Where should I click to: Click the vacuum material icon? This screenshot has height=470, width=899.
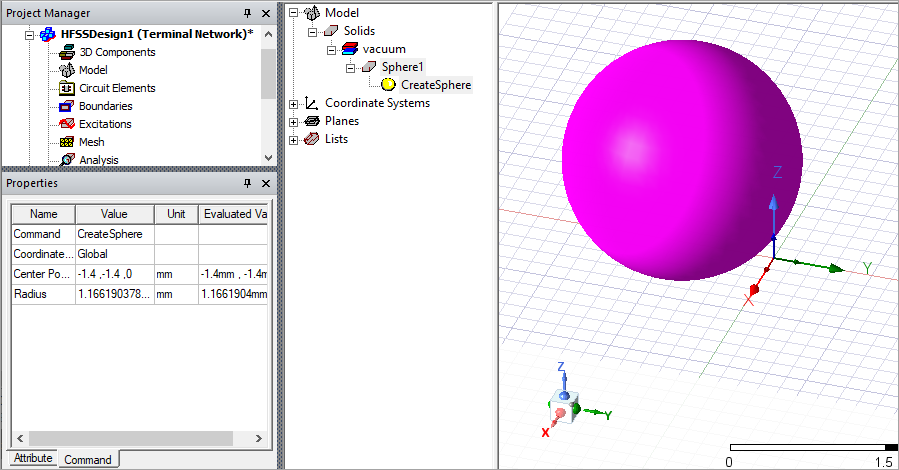pyautogui.click(x=350, y=49)
